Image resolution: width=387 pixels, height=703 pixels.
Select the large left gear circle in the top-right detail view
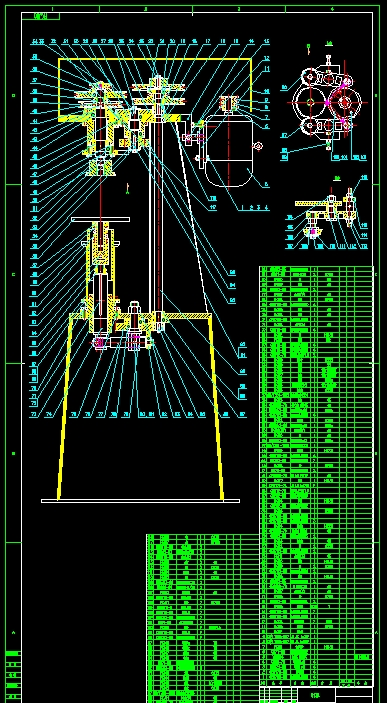(310, 102)
